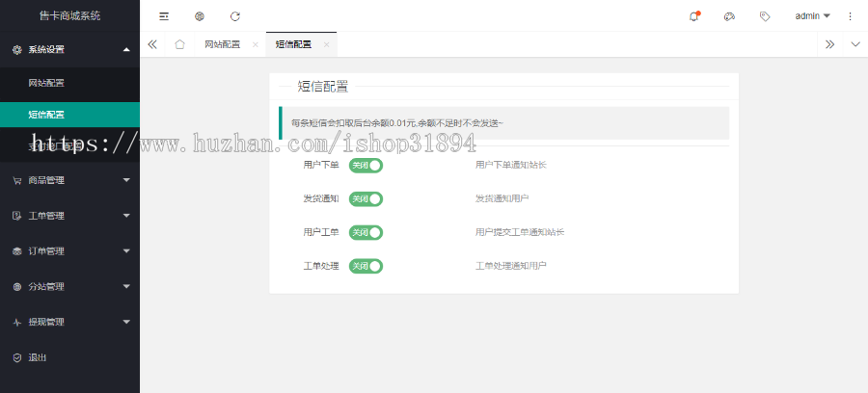
Task: Expand the 提现管理 menu arrow
Action: (x=126, y=322)
